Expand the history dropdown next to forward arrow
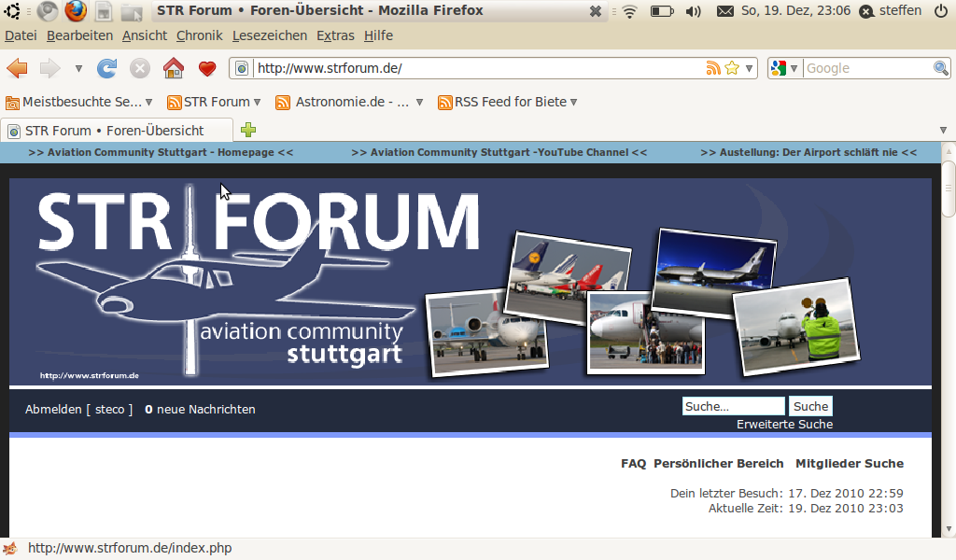 (x=78, y=68)
